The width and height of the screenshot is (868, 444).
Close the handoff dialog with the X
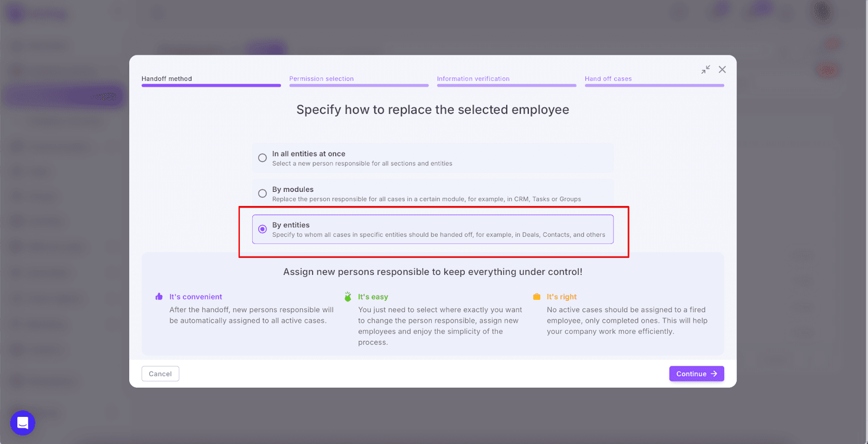722,69
